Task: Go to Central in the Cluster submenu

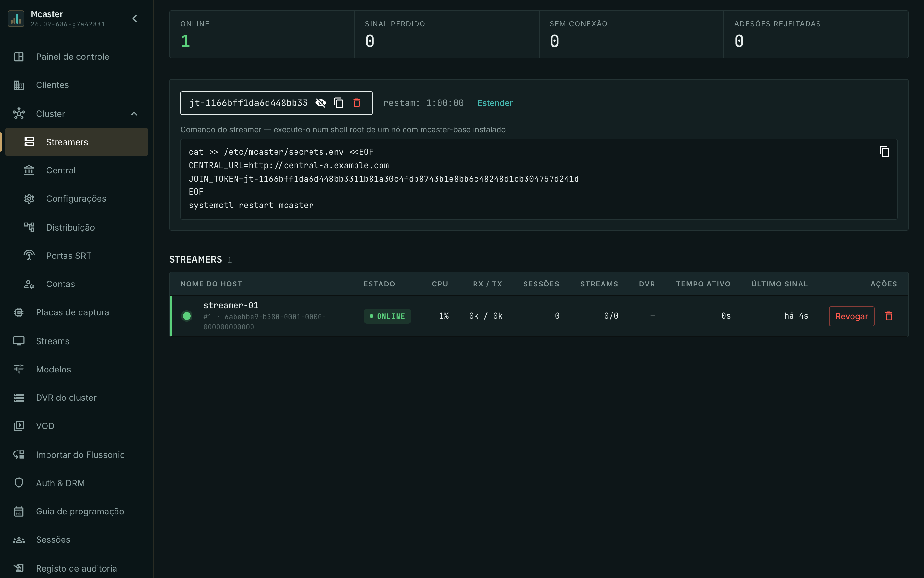Action: 76,170
